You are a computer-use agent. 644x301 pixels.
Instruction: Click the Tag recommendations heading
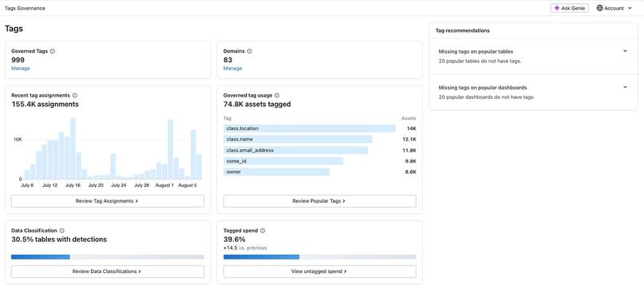463,30
